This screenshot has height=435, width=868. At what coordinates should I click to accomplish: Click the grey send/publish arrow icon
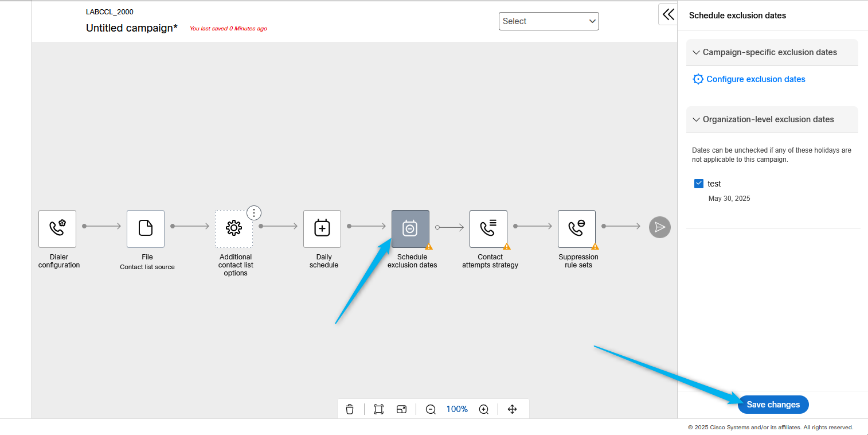pos(660,227)
